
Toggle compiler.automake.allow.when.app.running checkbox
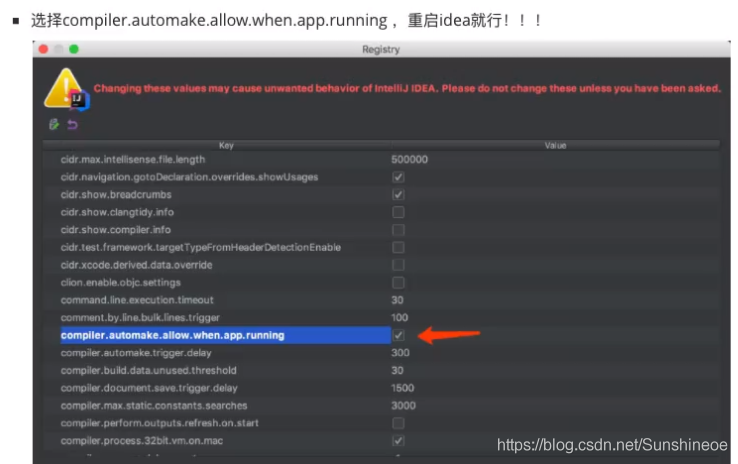(x=398, y=335)
